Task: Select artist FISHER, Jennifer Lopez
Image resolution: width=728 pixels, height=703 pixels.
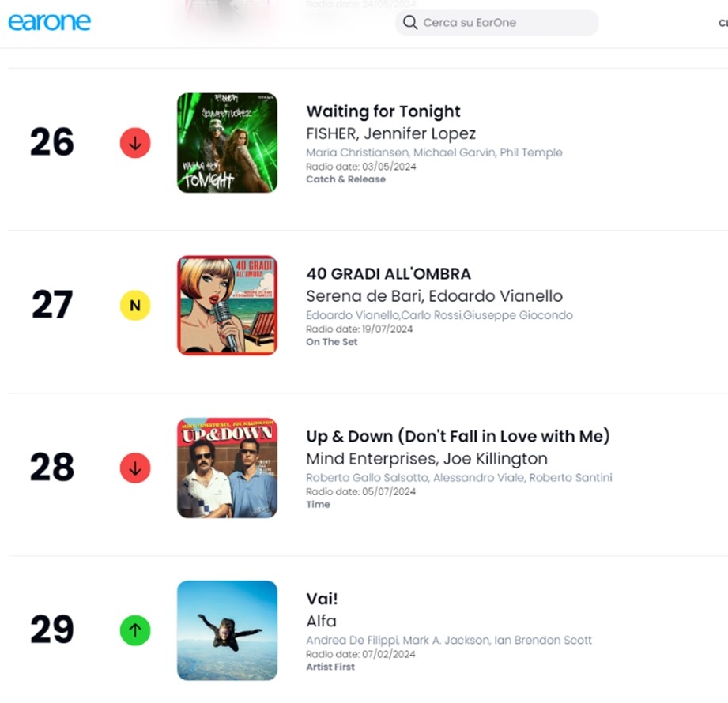Action: coord(391,133)
